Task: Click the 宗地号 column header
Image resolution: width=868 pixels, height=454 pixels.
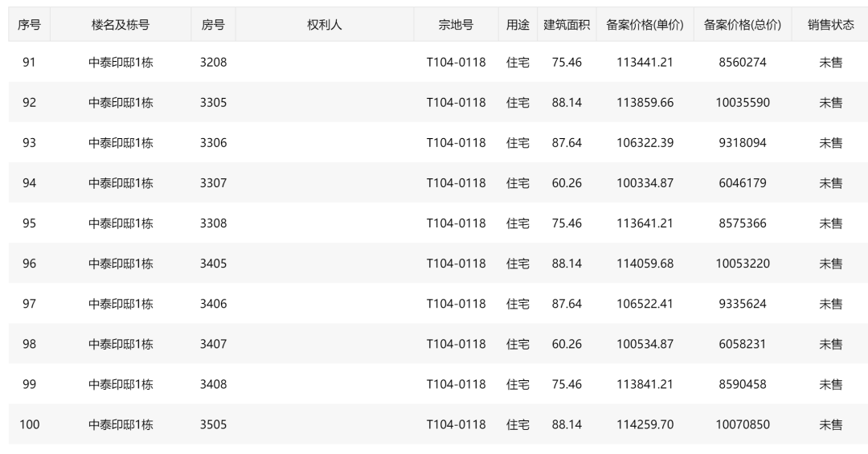Action: 456,25
